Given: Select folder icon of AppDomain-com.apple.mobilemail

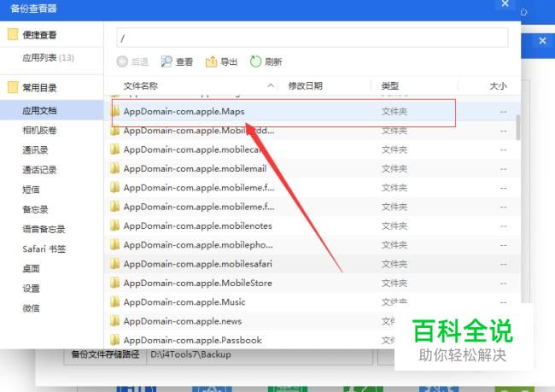Looking at the screenshot, I should coord(114,168).
